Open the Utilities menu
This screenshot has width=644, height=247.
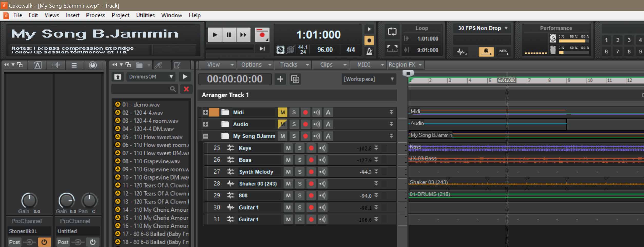click(145, 15)
